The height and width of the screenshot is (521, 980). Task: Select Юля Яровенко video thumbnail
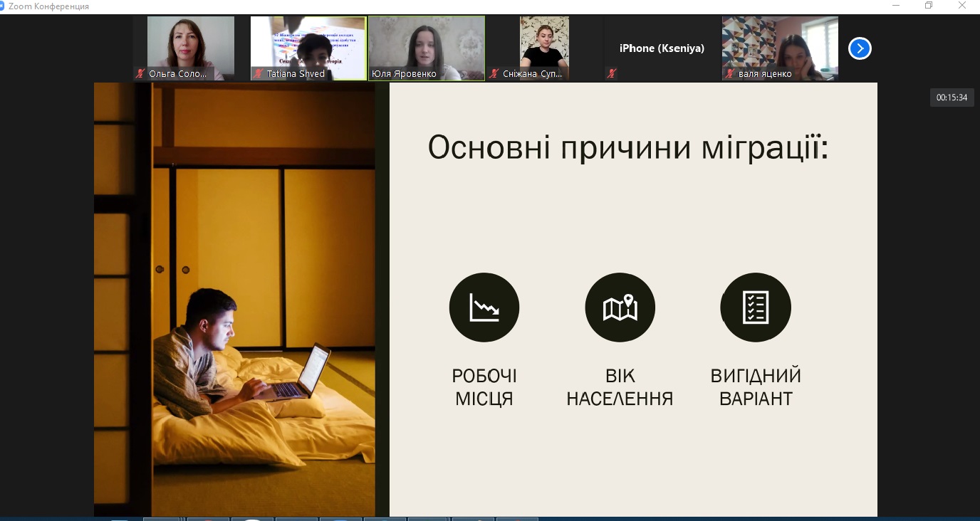click(427, 48)
